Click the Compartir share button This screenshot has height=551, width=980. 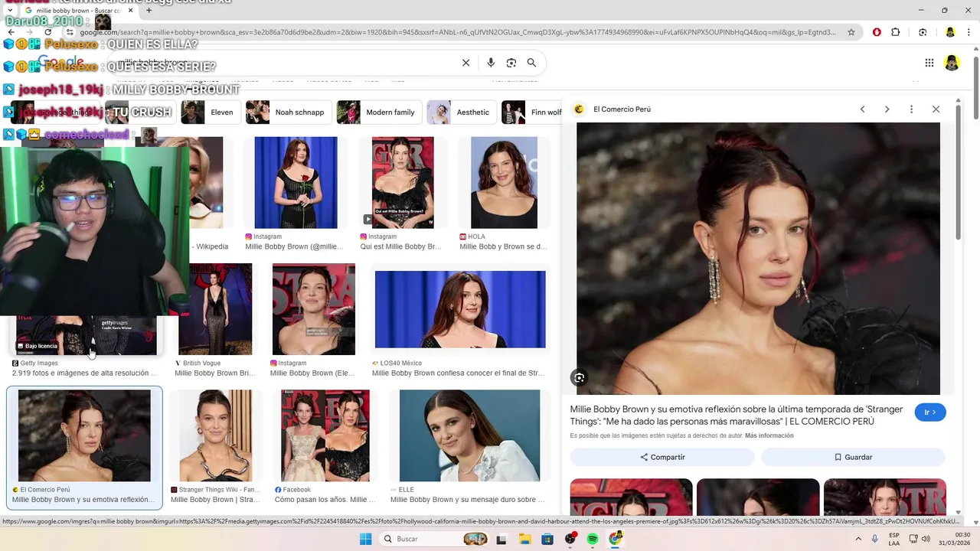point(662,457)
